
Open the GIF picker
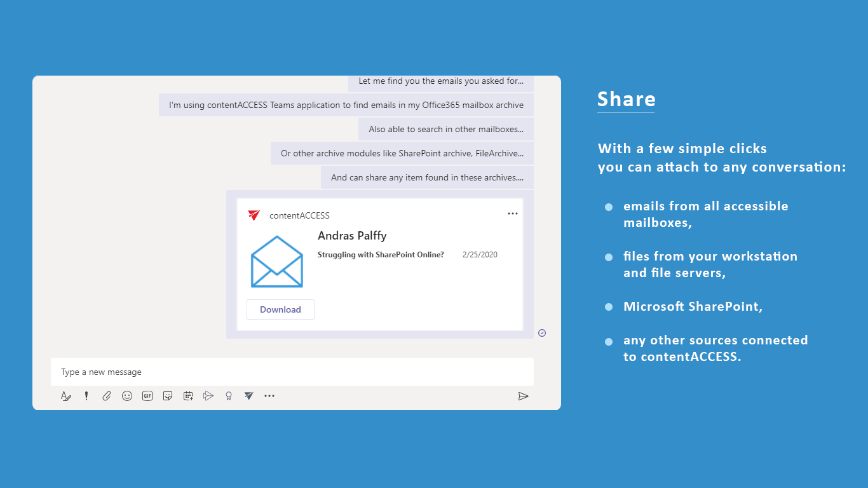click(147, 396)
